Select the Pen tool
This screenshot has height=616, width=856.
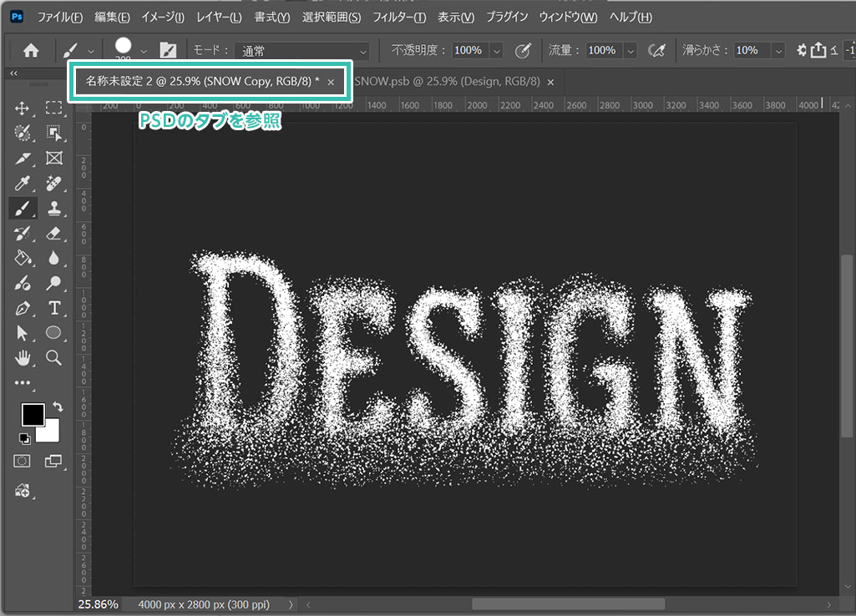(x=23, y=308)
